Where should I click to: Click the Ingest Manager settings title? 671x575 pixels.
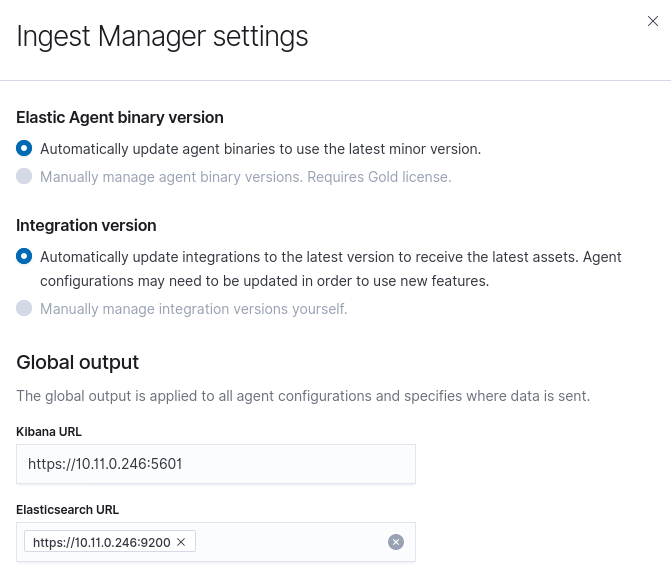click(x=162, y=37)
